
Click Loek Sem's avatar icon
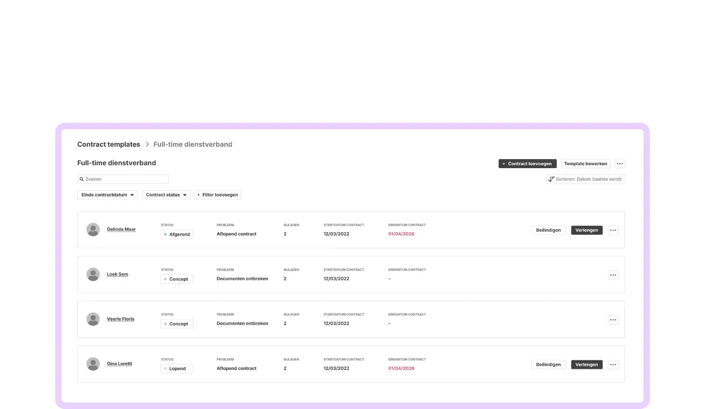[x=93, y=274]
